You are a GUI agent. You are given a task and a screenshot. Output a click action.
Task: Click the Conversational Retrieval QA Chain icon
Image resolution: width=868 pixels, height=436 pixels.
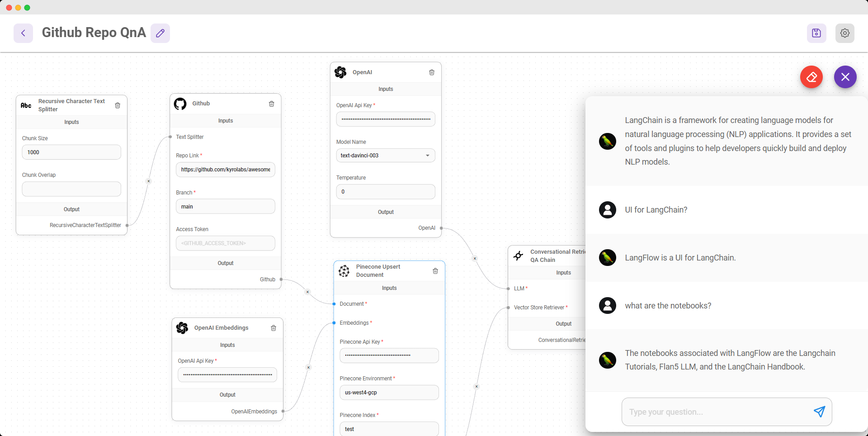click(519, 256)
